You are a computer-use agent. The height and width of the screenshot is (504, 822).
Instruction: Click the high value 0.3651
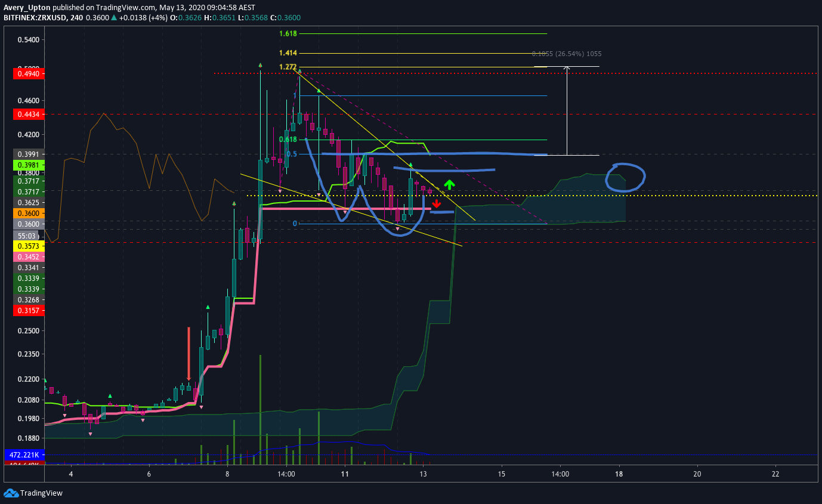pos(223,18)
